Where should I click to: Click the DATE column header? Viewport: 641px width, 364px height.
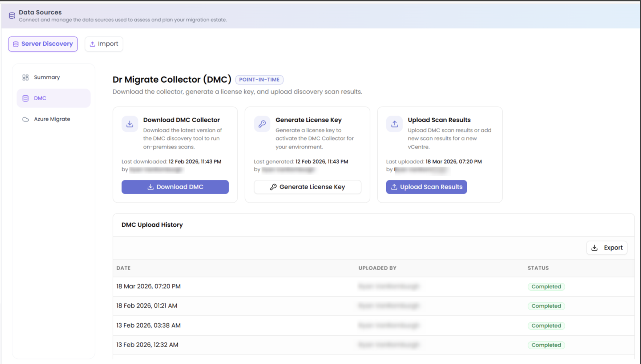(124, 268)
